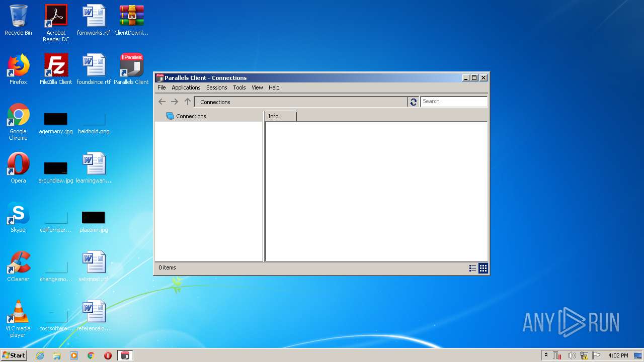Screen dimensions: 644x362
Task: Select setsmost.rtf document icon
Action: point(94,266)
